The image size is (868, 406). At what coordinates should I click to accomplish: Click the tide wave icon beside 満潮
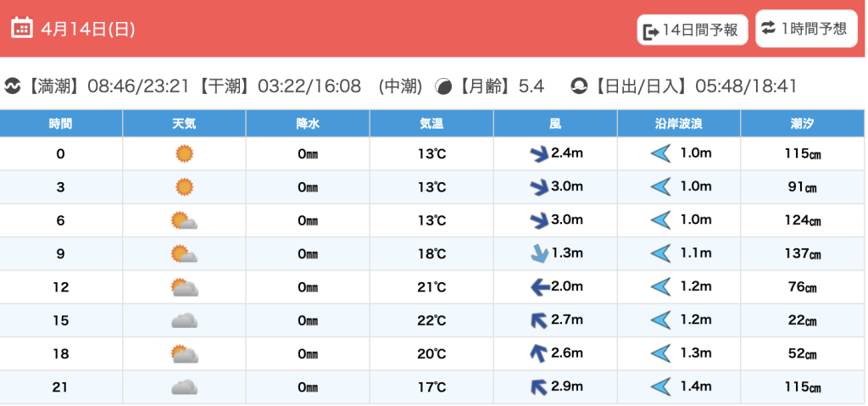(x=13, y=86)
